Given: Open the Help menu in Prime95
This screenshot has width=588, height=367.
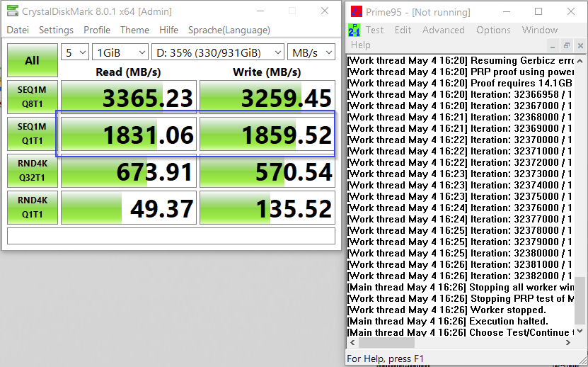Looking at the screenshot, I should [361, 45].
